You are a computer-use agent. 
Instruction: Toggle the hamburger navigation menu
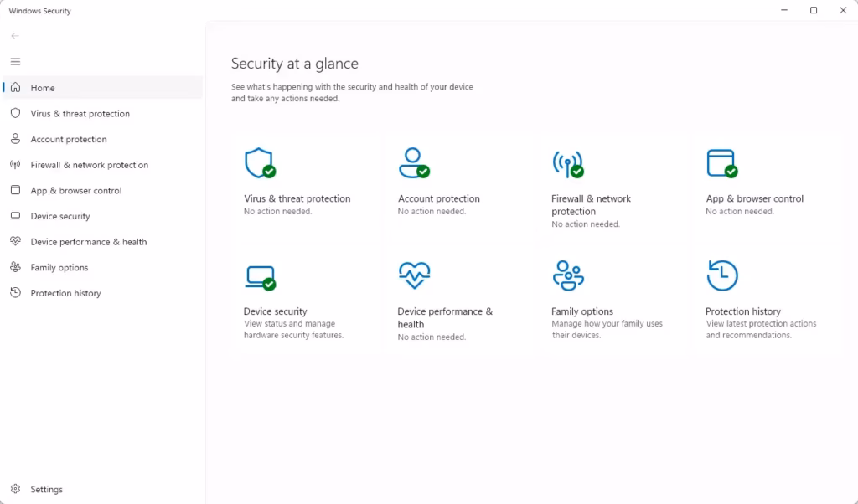click(x=15, y=62)
